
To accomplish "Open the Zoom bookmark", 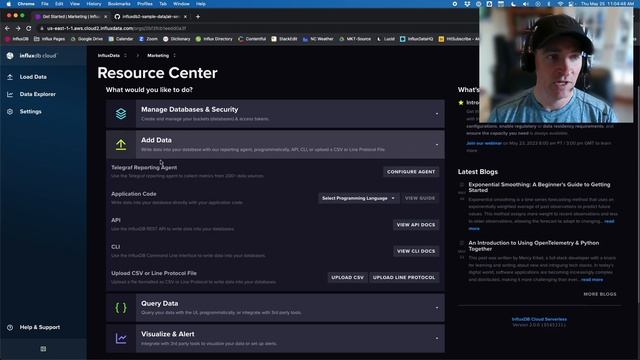I will pos(148,39).
